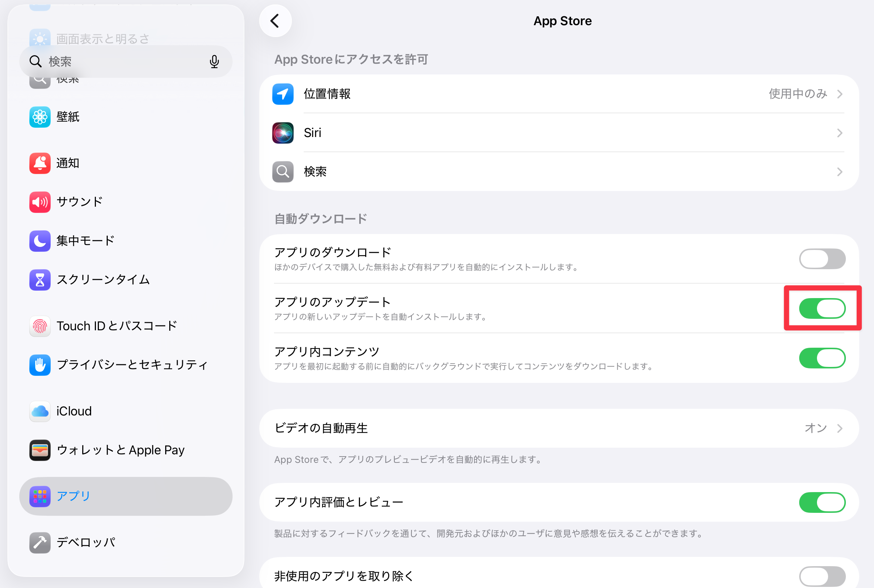874x588 pixels.
Task: Open ウォレット wallet card icon
Action: click(x=40, y=450)
